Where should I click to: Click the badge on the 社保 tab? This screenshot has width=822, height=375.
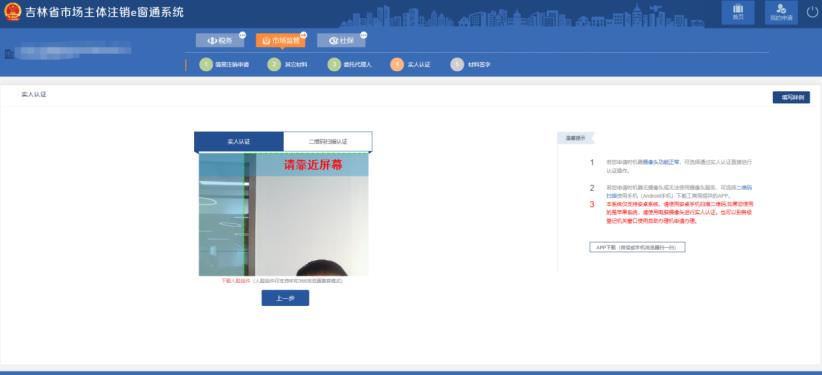point(363,35)
